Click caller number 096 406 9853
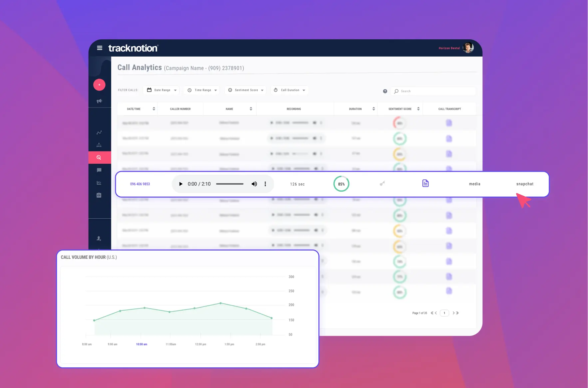The height and width of the screenshot is (388, 588). [140, 184]
